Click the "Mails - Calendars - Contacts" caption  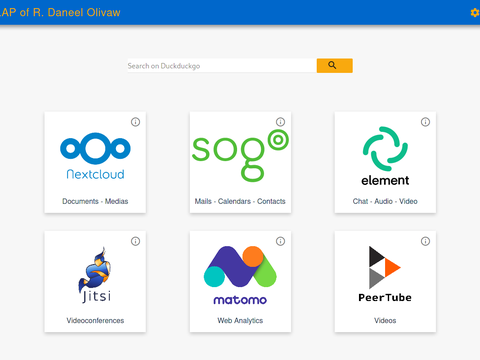point(240,201)
